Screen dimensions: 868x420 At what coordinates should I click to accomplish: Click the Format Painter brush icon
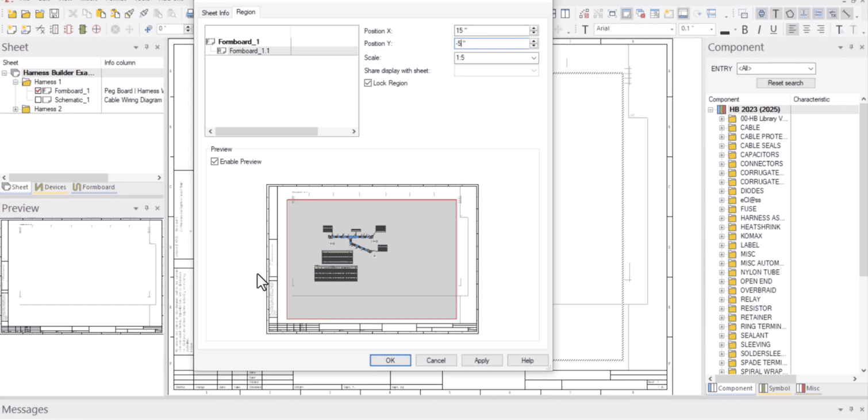click(x=129, y=14)
